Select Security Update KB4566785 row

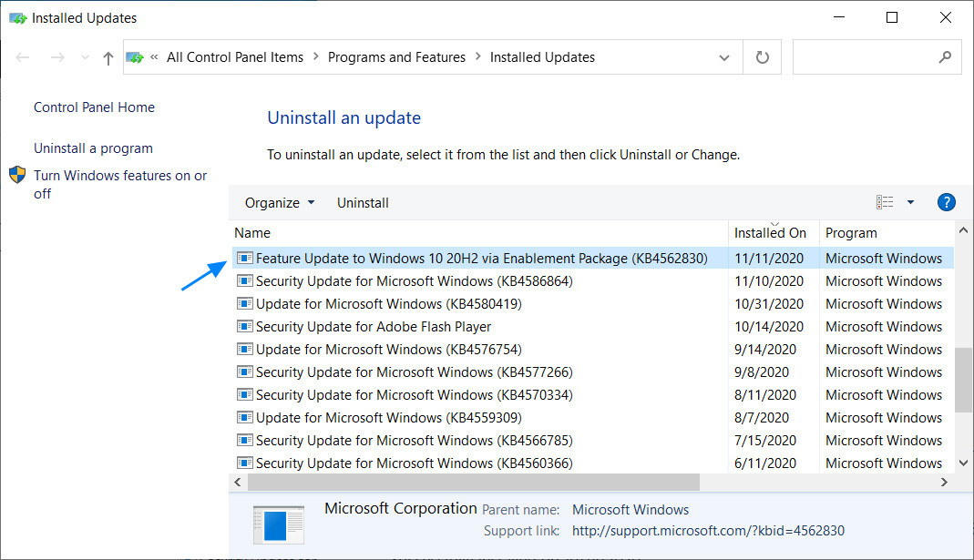tap(592, 441)
